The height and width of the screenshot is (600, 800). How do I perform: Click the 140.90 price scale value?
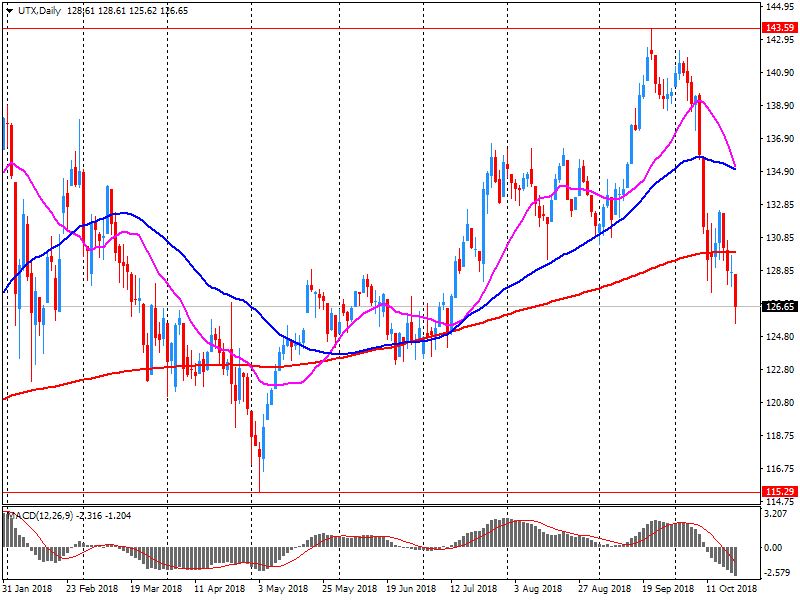pyautogui.click(x=780, y=73)
